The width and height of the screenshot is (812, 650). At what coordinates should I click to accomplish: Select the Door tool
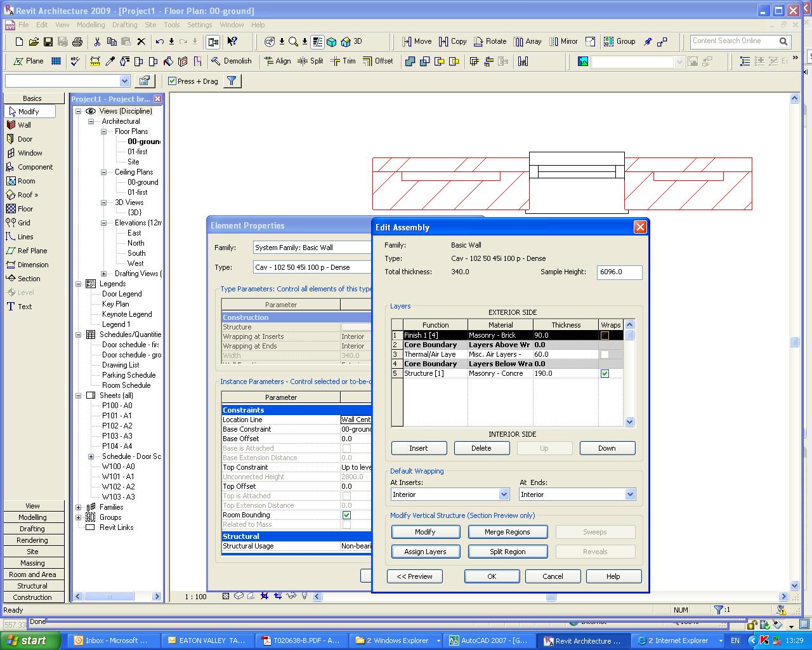click(24, 139)
